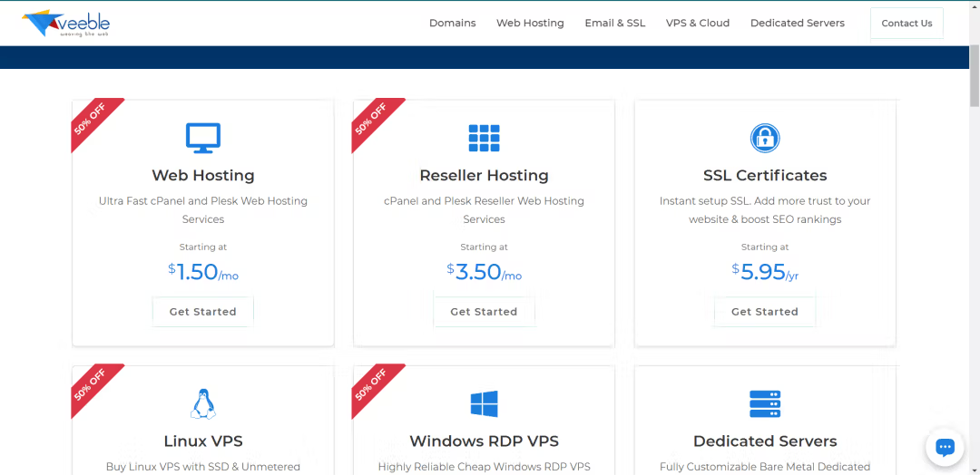The height and width of the screenshot is (475, 980).
Task: Get Started with Web Hosting plan
Action: coord(203,312)
